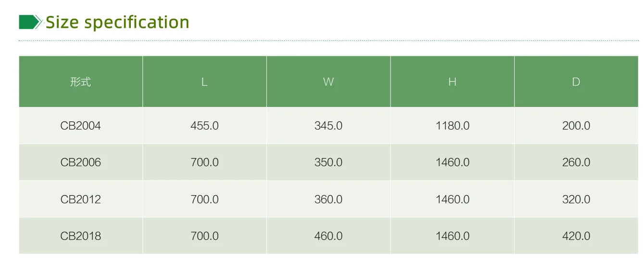Viewport: 644px width, 265px height.
Task: Click the 455.0 length value
Action: (204, 126)
